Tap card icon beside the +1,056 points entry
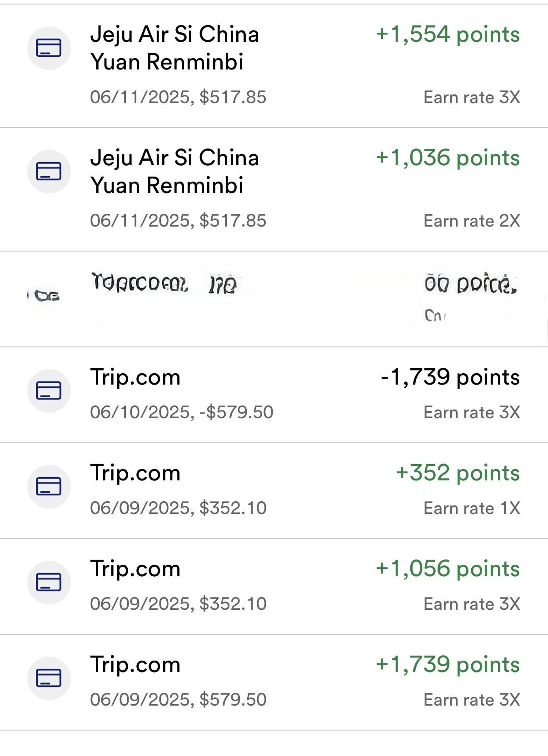 coord(49,582)
